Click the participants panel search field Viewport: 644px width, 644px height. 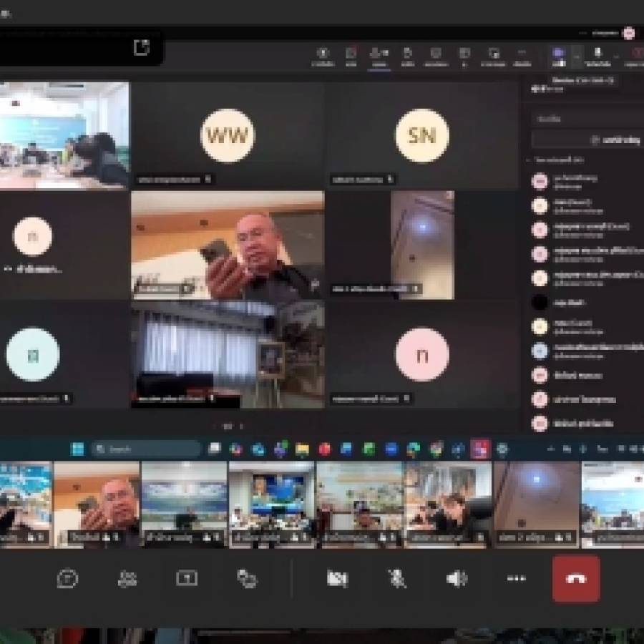point(587,119)
